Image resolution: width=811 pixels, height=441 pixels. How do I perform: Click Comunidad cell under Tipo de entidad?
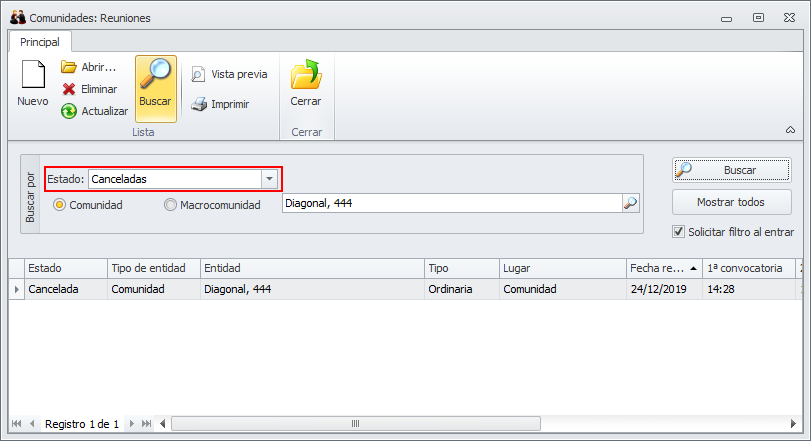[154, 289]
